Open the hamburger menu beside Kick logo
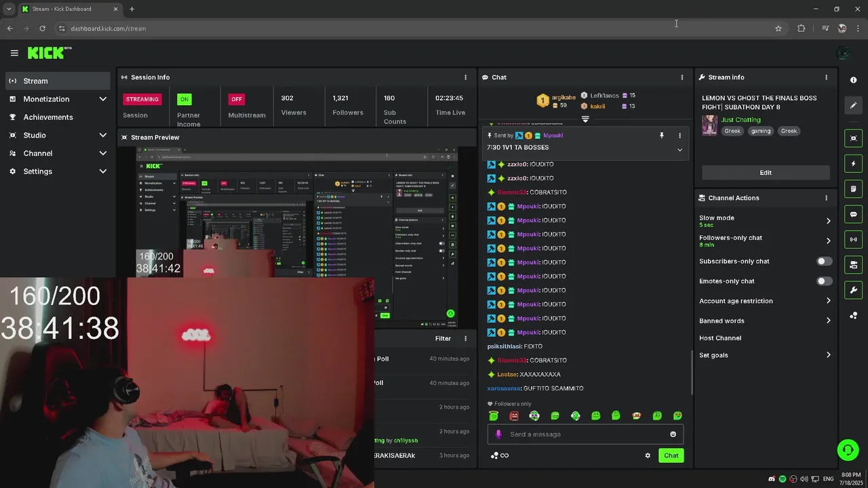 tap(14, 53)
